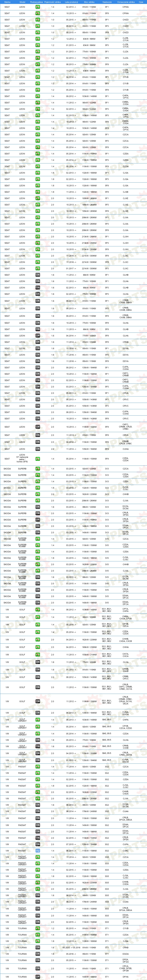Screen dimensions: 147x980
Task: Click the ON icon in the Golf row listing DEJA engine code
Action: [38, 701]
